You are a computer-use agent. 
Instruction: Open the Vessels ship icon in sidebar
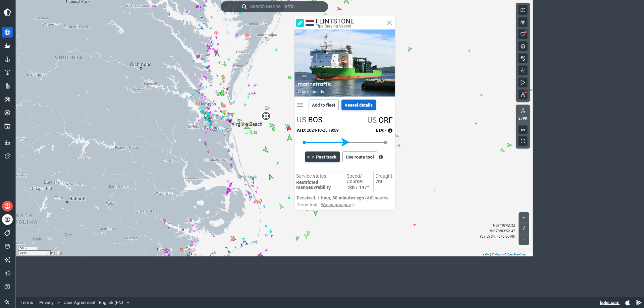pyautogui.click(x=7, y=46)
